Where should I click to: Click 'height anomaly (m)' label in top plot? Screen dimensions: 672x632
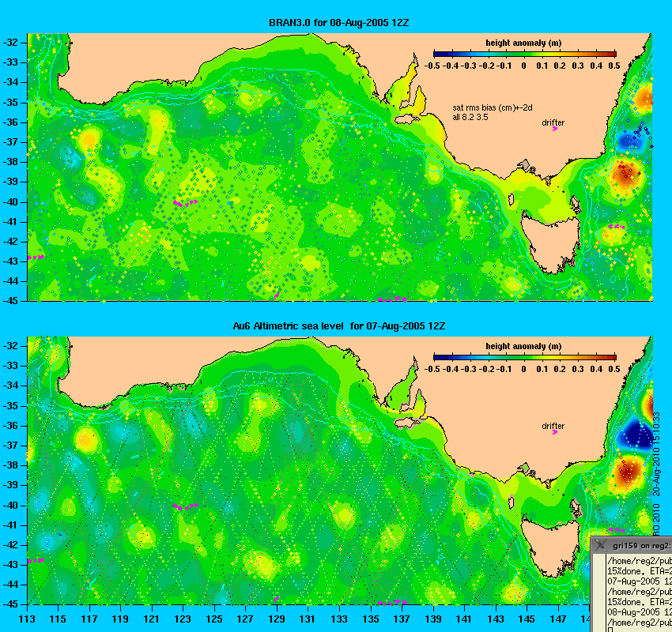point(523,43)
